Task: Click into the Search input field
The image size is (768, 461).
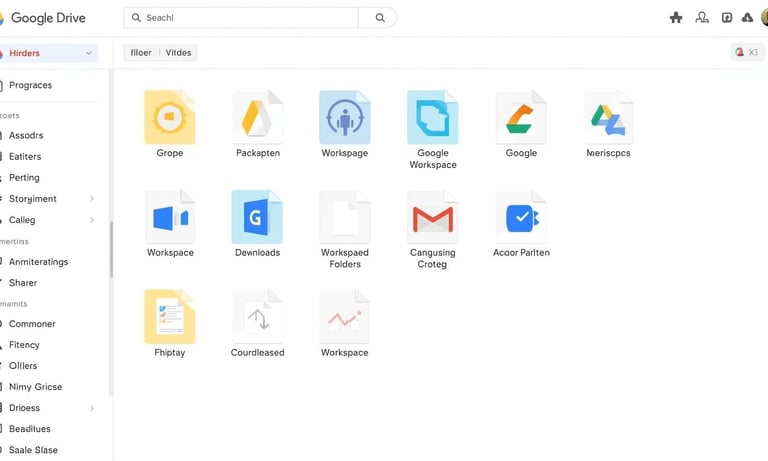Action: pyautogui.click(x=241, y=18)
